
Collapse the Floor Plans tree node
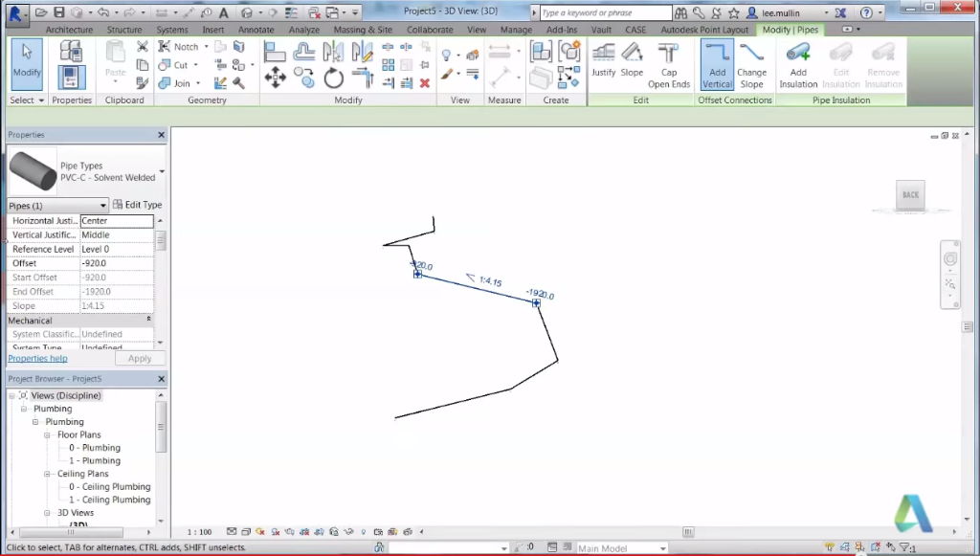(x=47, y=434)
